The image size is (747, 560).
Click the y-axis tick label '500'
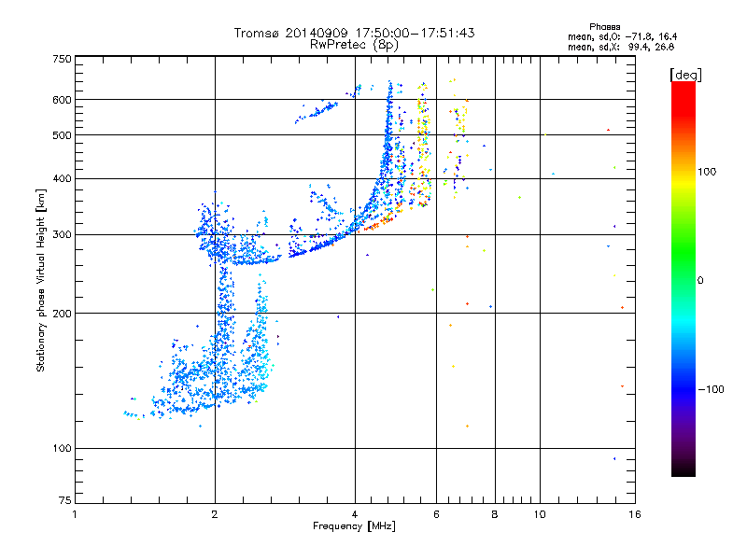62,135
